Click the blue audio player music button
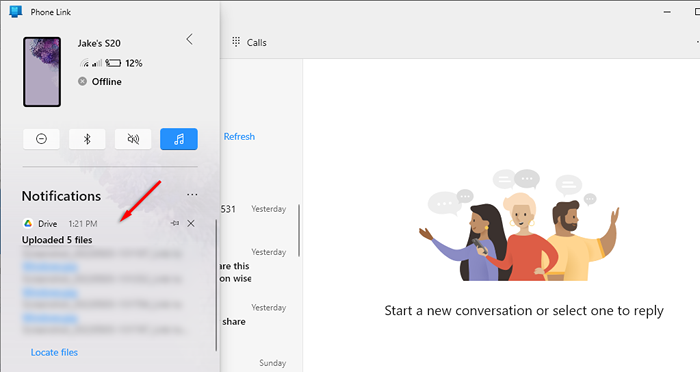The height and width of the screenshot is (372, 700). pyautogui.click(x=179, y=139)
